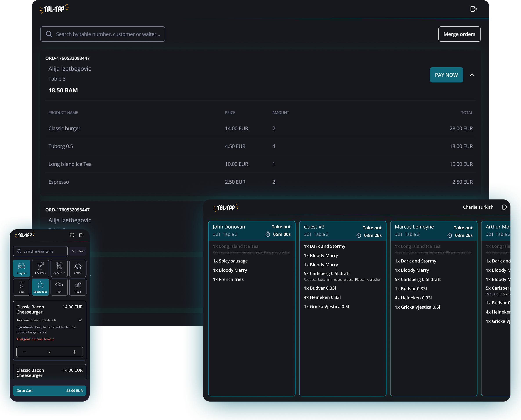
Task: Select Cocktails category
Action: click(40, 268)
